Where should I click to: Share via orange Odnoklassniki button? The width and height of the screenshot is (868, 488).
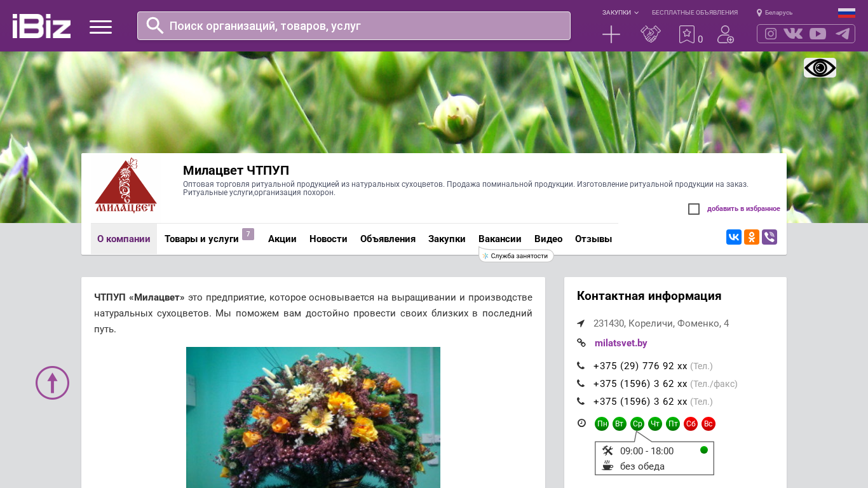coord(752,237)
